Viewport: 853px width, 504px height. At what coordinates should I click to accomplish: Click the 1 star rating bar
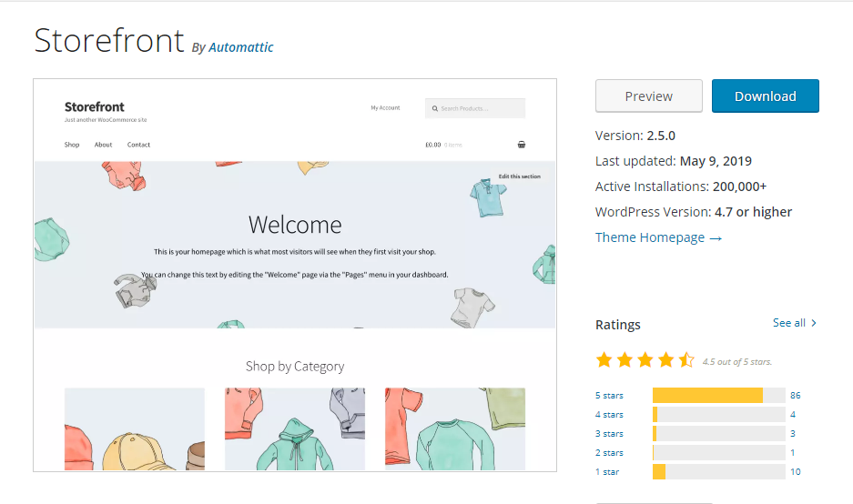(718, 471)
